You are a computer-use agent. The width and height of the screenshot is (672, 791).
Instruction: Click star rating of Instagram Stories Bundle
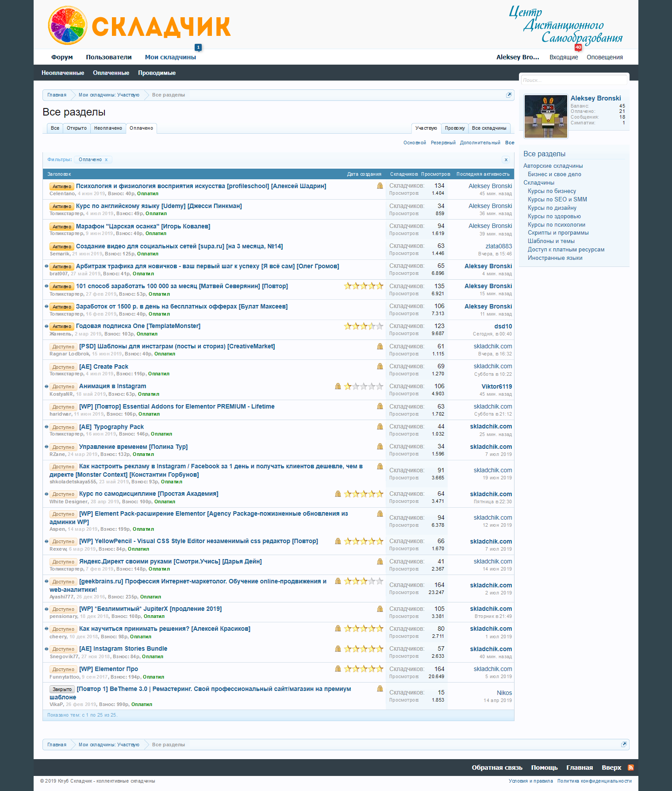pyautogui.click(x=364, y=648)
